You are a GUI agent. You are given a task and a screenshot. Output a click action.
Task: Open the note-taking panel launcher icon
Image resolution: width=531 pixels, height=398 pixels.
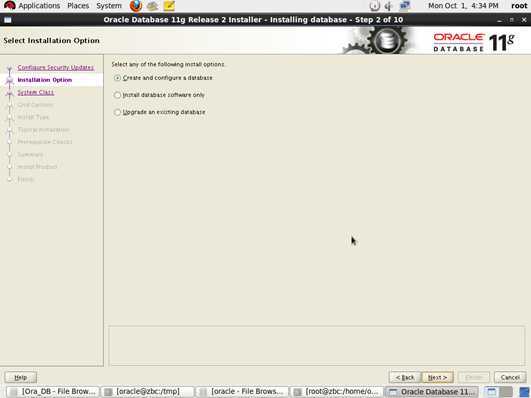[x=169, y=6]
